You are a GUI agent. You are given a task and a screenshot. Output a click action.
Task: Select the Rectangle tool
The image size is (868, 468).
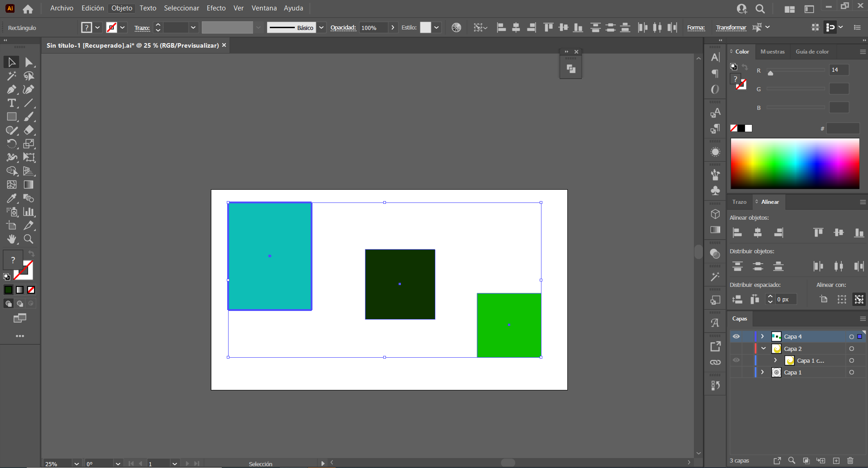11,117
